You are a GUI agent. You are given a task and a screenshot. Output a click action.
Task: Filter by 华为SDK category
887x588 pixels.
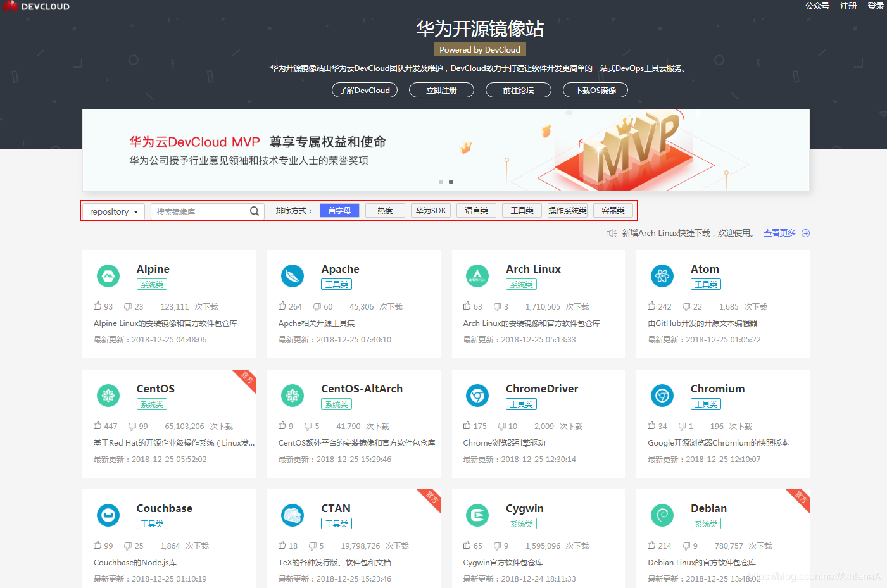431,210
